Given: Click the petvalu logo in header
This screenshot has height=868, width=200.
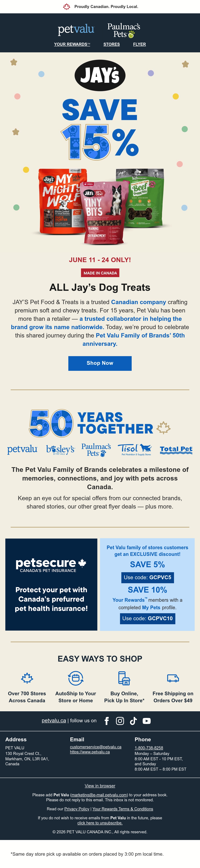Looking at the screenshot, I should click(x=76, y=29).
